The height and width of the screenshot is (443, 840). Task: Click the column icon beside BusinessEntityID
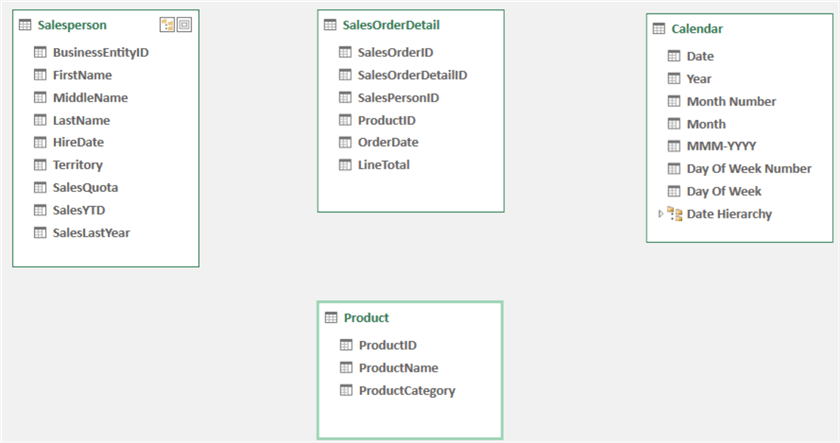point(40,52)
